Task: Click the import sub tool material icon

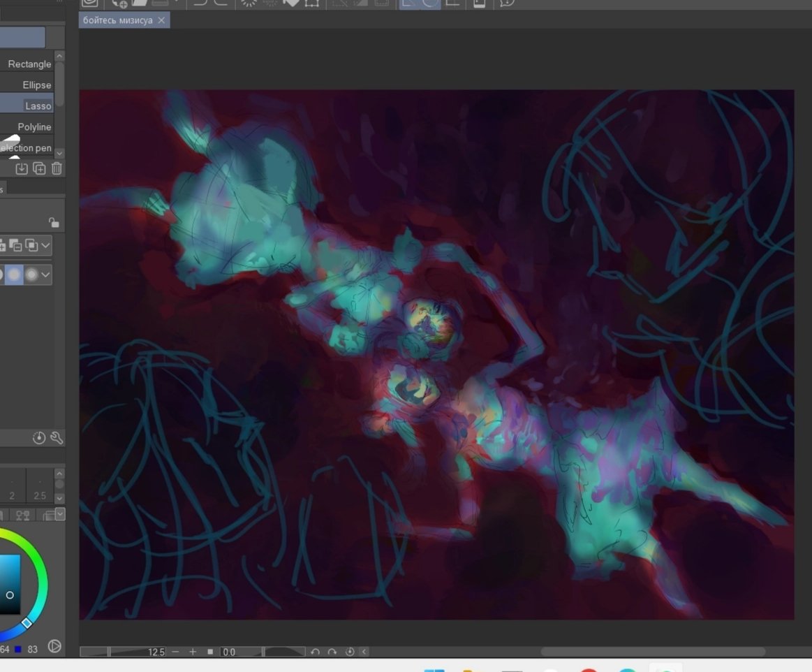Action: coord(22,168)
